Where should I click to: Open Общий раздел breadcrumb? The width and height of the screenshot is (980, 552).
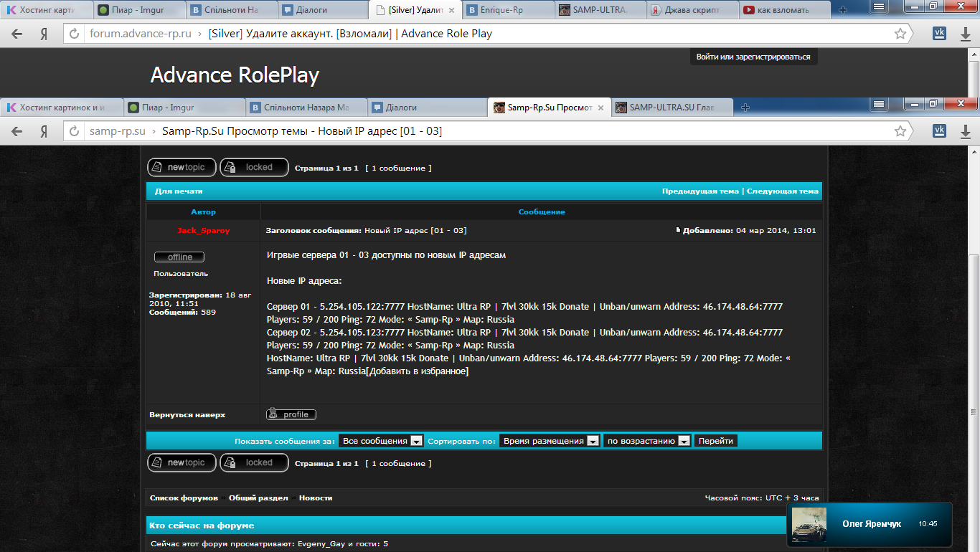coord(258,498)
